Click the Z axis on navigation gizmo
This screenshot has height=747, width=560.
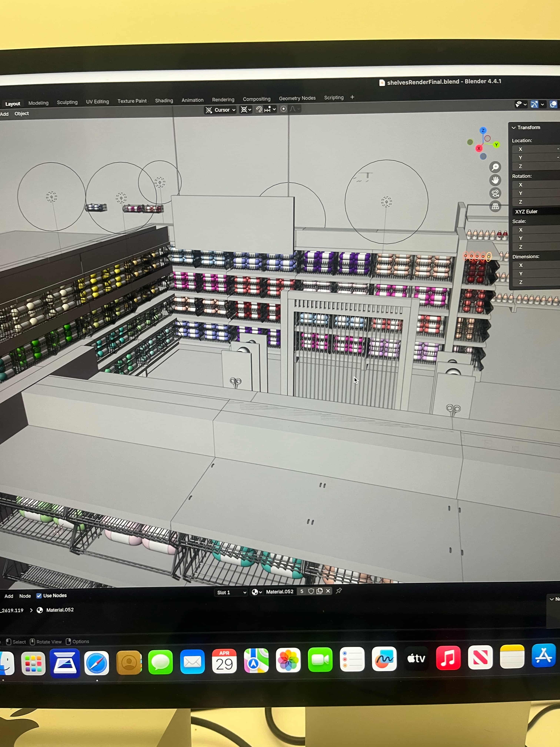click(x=483, y=130)
